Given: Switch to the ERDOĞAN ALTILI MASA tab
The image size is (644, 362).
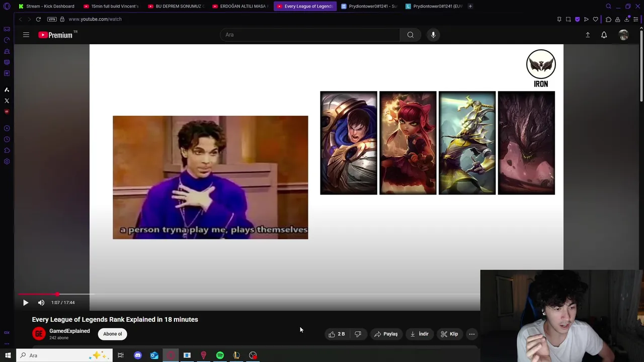Looking at the screenshot, I should 240,6.
